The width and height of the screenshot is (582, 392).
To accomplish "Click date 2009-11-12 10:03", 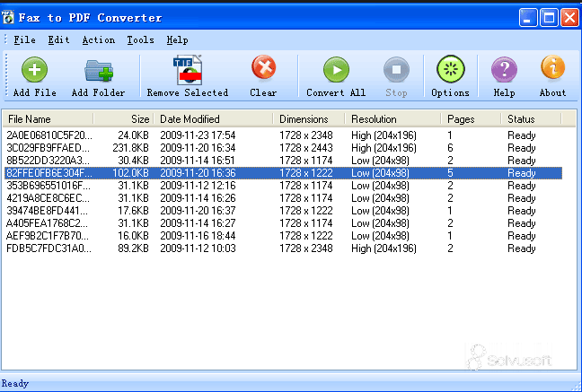I will (x=198, y=248).
